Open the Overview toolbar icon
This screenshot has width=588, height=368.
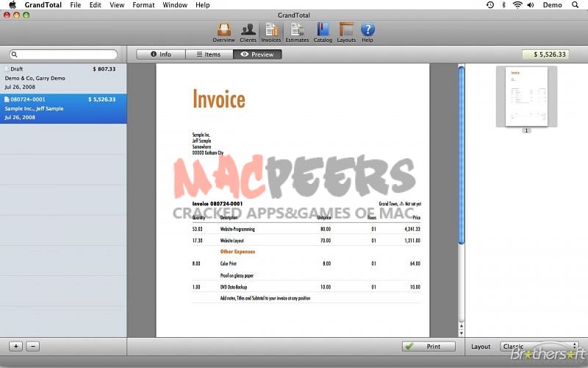click(x=223, y=31)
